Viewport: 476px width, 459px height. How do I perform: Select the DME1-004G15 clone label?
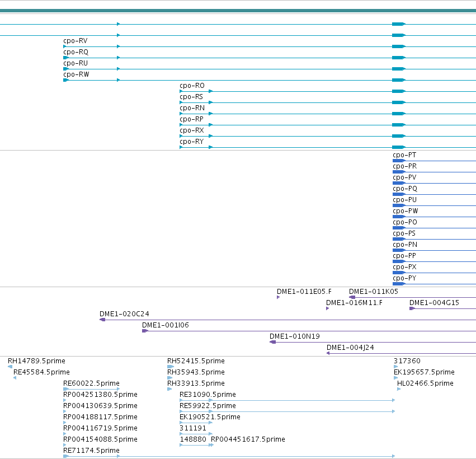click(x=434, y=303)
